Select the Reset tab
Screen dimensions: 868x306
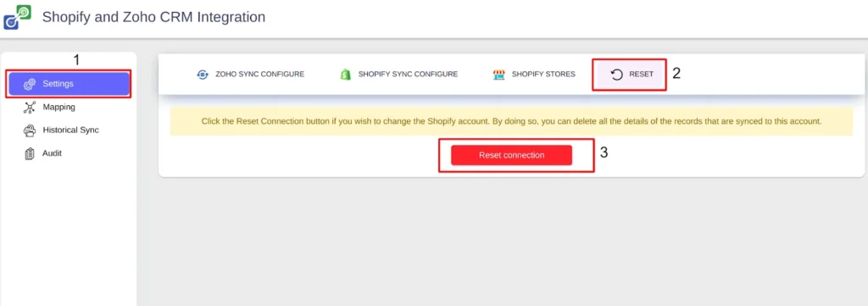[630, 75]
